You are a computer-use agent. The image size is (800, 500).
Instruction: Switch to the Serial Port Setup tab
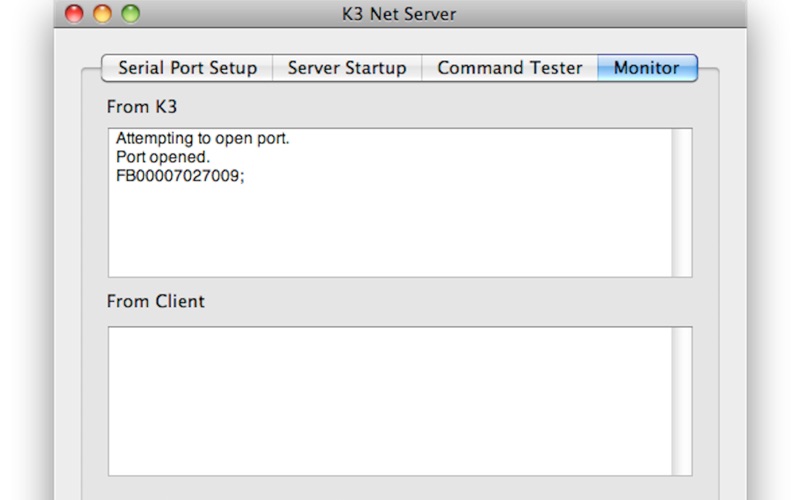pyautogui.click(x=187, y=68)
